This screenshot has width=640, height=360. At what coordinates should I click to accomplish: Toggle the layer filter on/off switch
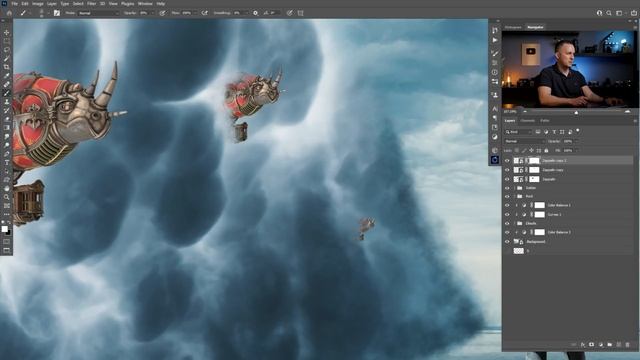(578, 131)
